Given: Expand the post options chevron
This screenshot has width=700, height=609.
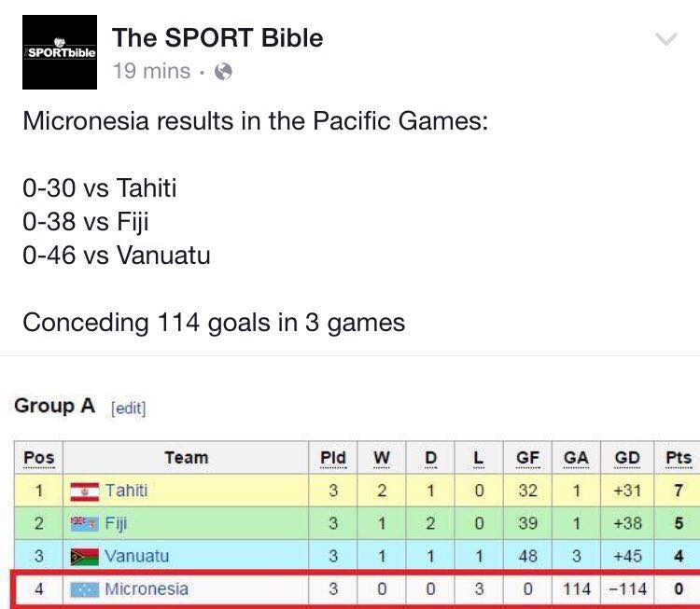Looking at the screenshot, I should (666, 39).
